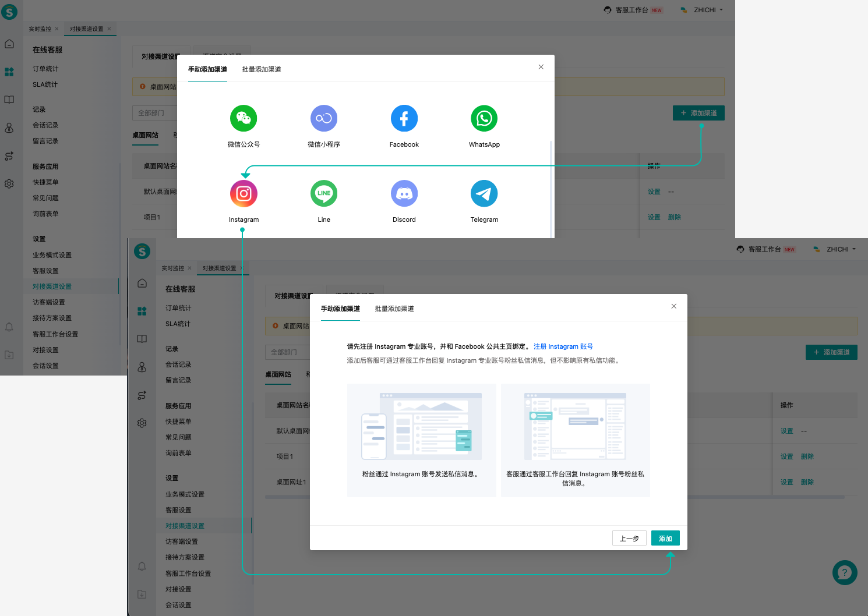Select the 微信公众号 channel icon
The height and width of the screenshot is (616, 868).
pyautogui.click(x=244, y=118)
